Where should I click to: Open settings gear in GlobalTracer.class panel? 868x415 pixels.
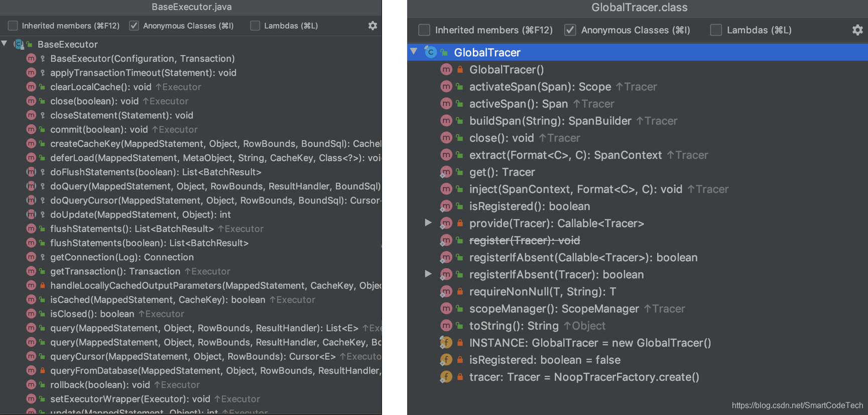(857, 30)
